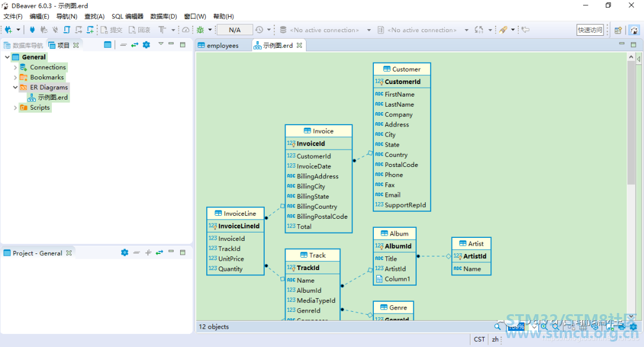
Task: Open the transaction mode dropdown arrow
Action: tap(173, 30)
